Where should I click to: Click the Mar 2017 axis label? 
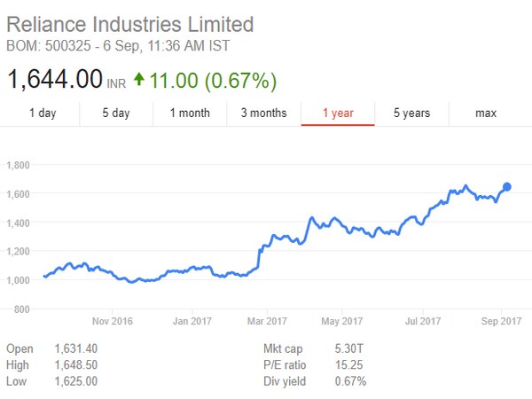click(266, 321)
